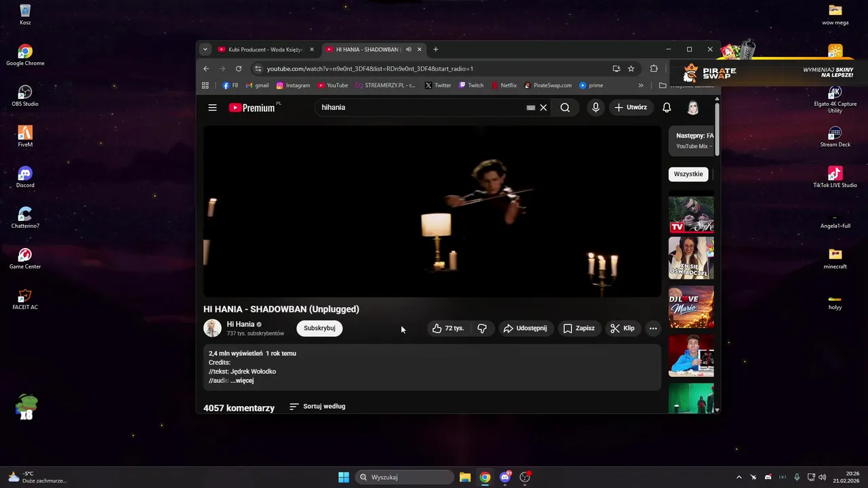868x488 pixels.
Task: Bookmark this page with the star
Action: [x=631, y=68]
